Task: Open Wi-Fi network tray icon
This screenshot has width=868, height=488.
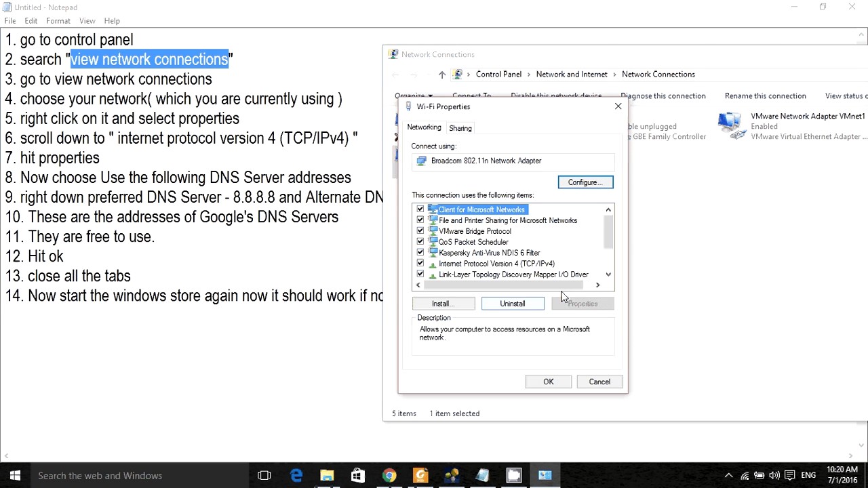Action: click(x=745, y=476)
